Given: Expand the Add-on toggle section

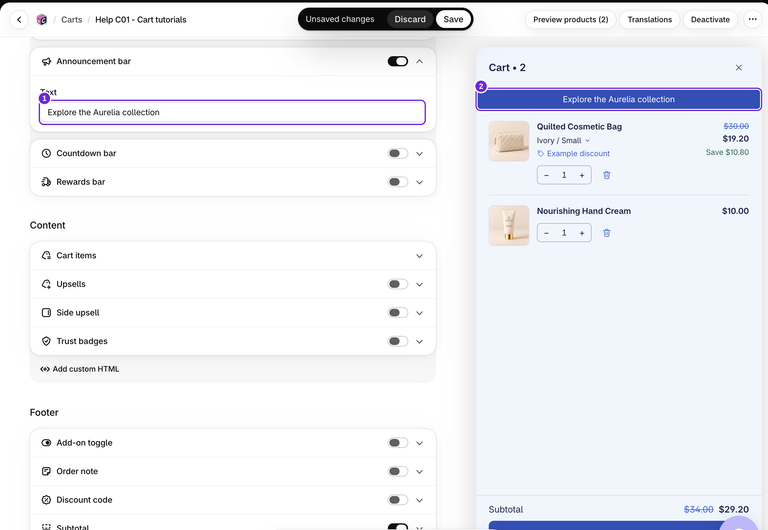Looking at the screenshot, I should (420, 443).
